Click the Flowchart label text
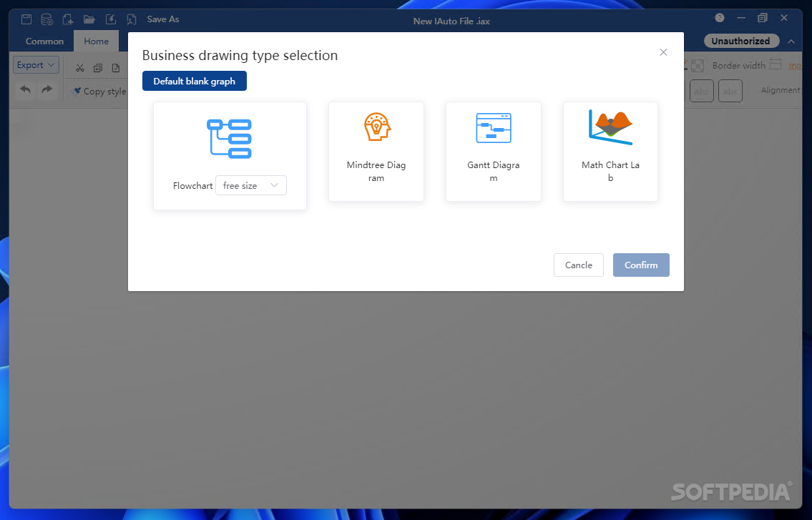 tap(192, 185)
